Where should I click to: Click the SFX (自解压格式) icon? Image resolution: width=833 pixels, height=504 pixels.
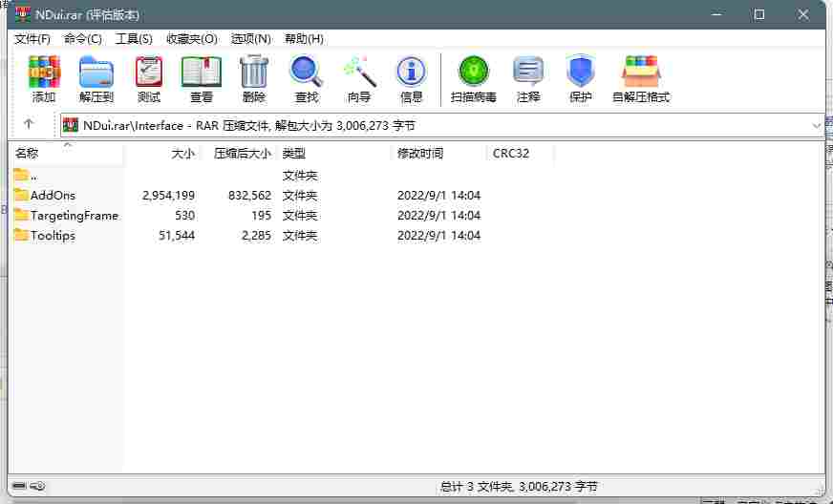641,72
